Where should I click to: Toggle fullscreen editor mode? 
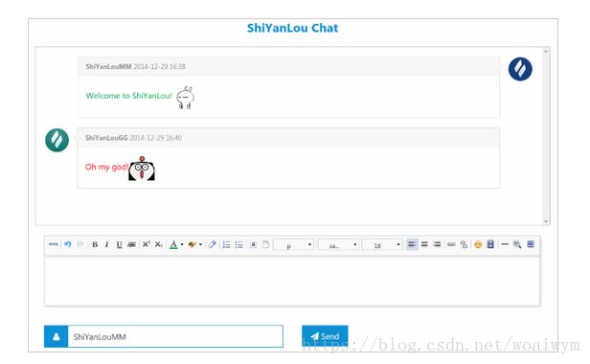coord(531,244)
